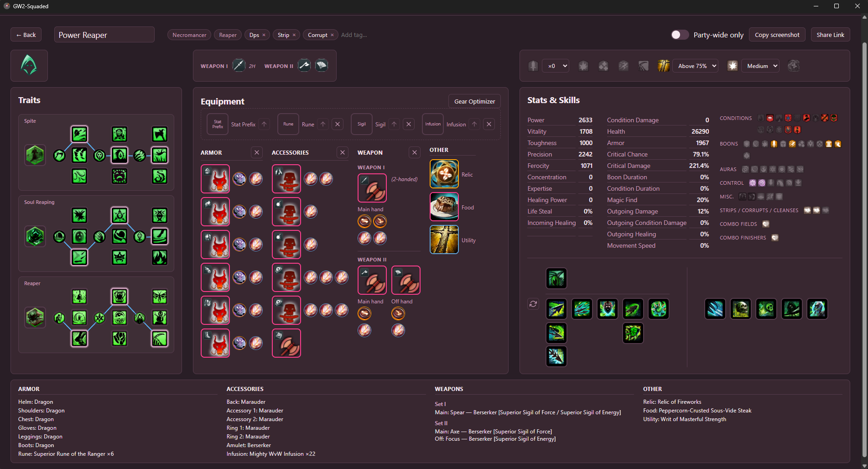
Task: Click Superior Rune of the Ranger text
Action: (66, 454)
